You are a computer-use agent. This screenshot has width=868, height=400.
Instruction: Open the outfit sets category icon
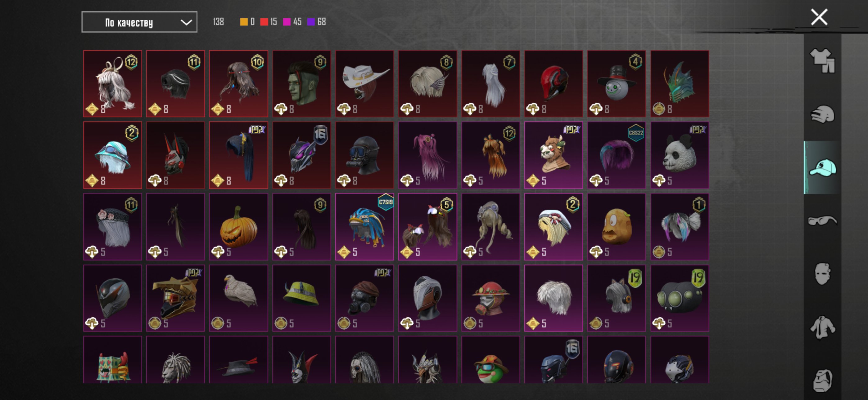pyautogui.click(x=822, y=60)
